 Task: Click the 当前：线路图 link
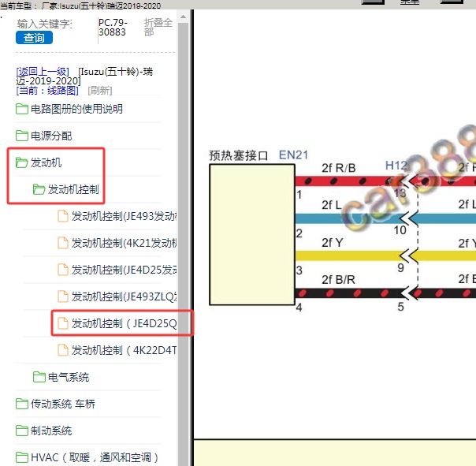(47, 90)
